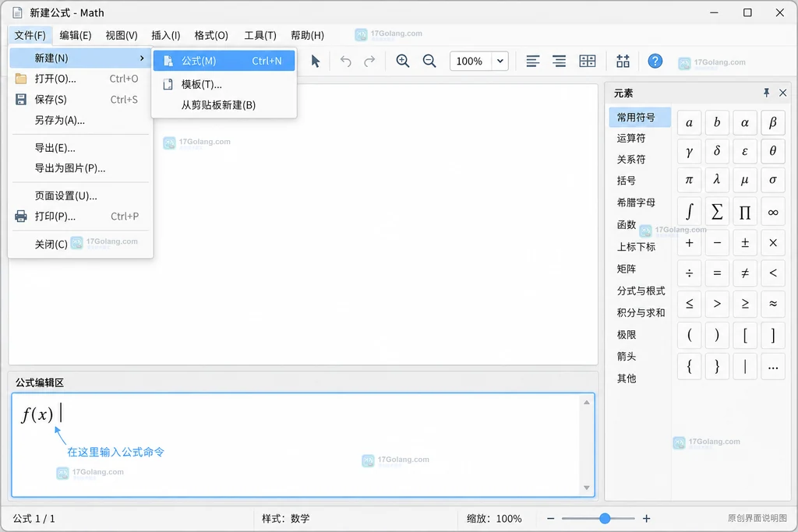Insert infinity ∞ symbol
The height and width of the screenshot is (532, 798).
773,212
